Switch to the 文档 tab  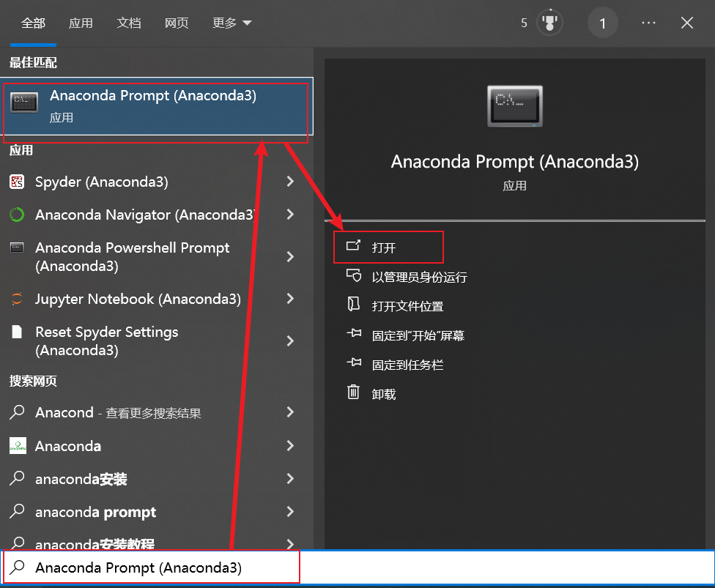pyautogui.click(x=129, y=23)
